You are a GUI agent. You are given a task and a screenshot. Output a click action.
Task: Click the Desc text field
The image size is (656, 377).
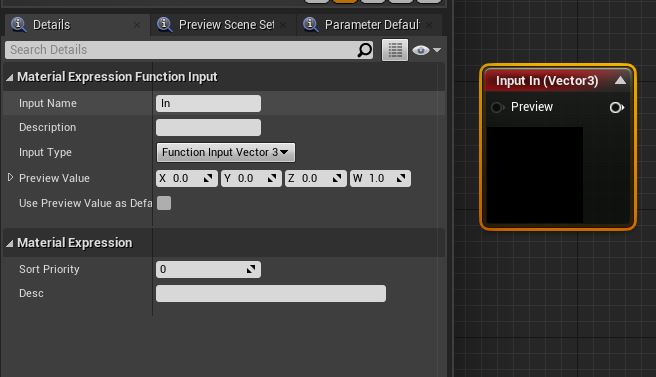pos(271,294)
